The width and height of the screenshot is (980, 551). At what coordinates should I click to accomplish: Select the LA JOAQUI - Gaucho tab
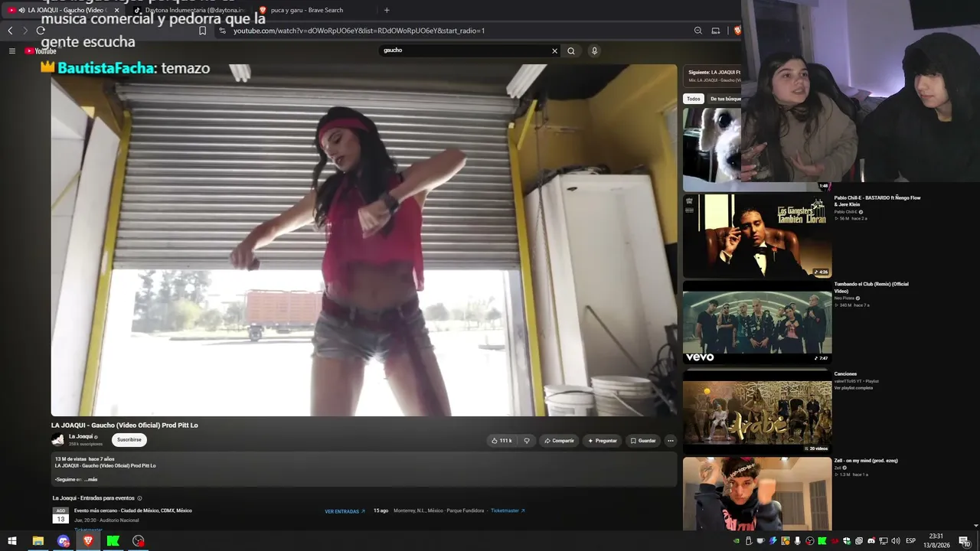[64, 10]
